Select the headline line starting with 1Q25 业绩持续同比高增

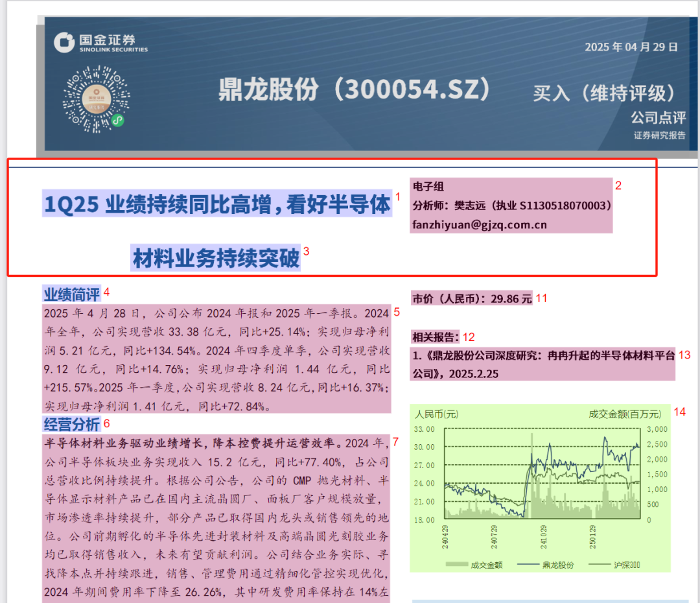[x=217, y=204]
